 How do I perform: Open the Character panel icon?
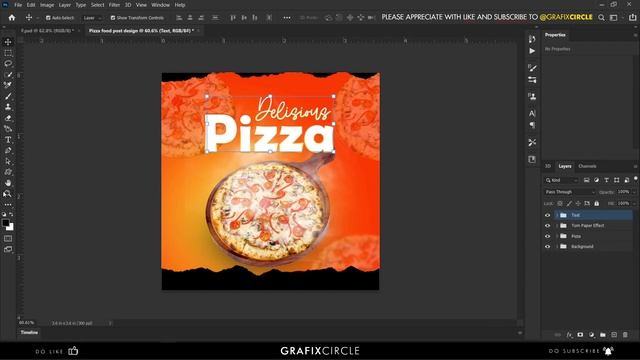point(532,113)
